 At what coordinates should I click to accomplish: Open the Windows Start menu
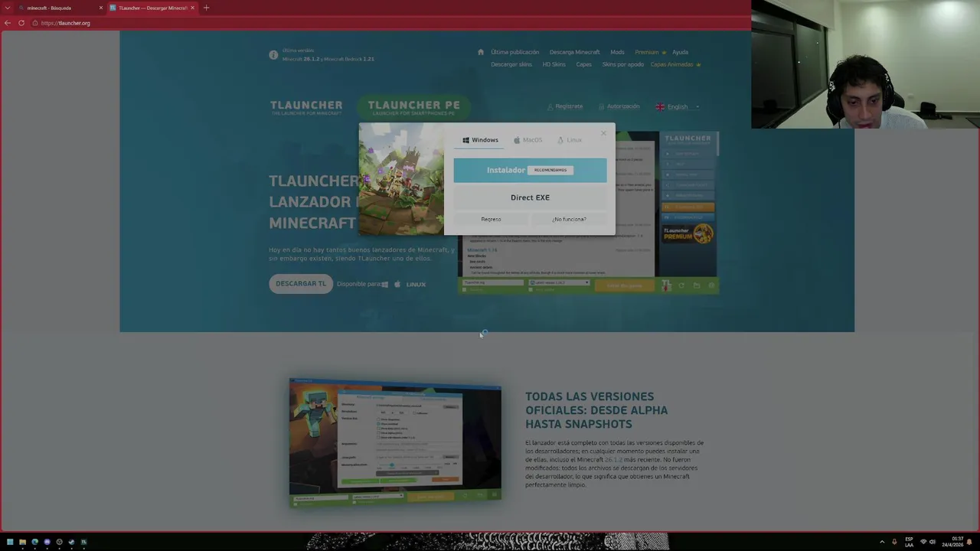tap(10, 542)
